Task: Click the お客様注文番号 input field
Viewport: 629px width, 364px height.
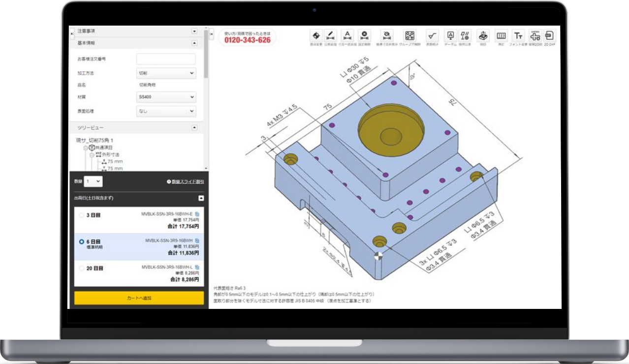Action: (166, 59)
